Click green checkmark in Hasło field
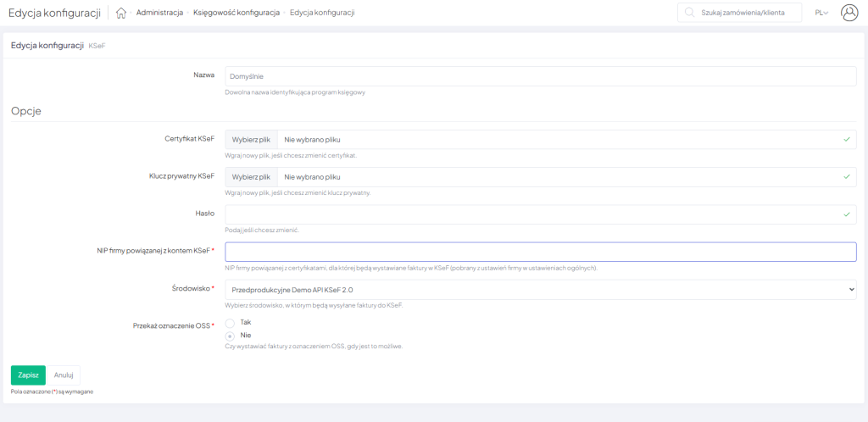The width and height of the screenshot is (868, 422). [846, 214]
